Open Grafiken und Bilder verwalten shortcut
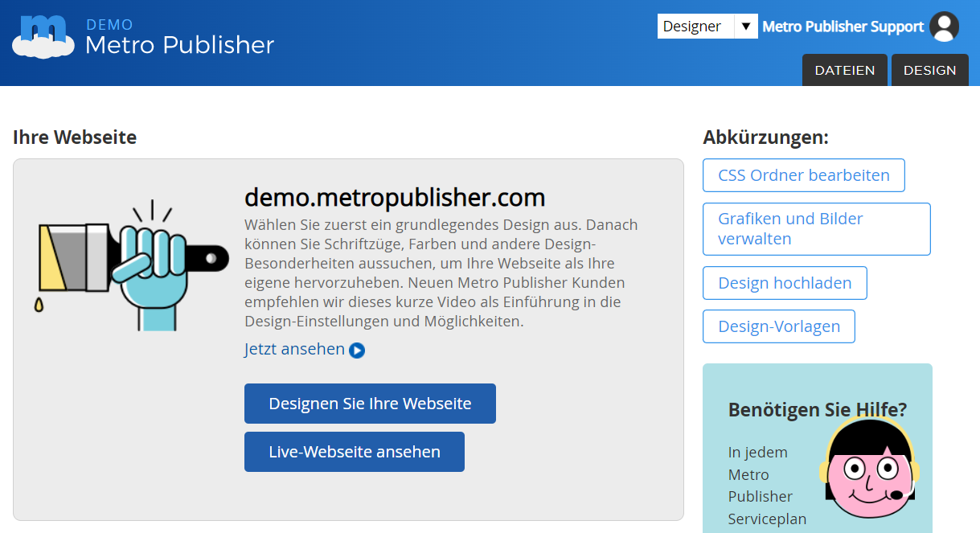Screen dimensions: 980x533 (x=817, y=229)
